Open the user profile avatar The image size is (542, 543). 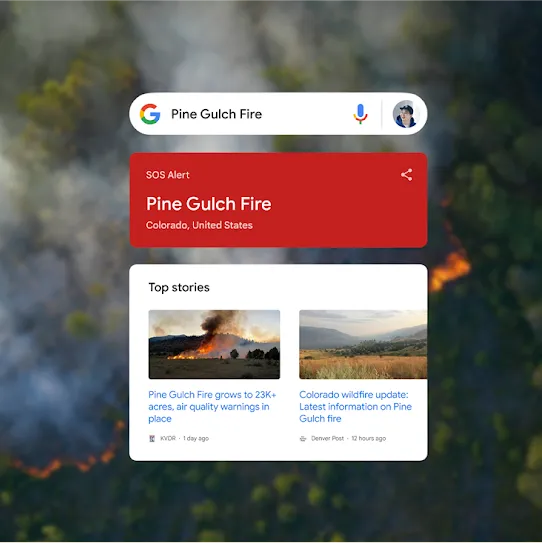pos(405,114)
